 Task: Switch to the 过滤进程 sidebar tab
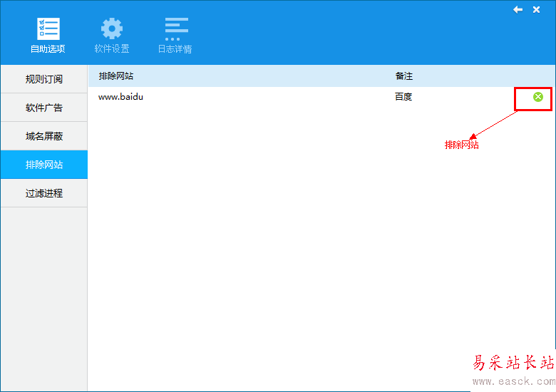pos(44,193)
